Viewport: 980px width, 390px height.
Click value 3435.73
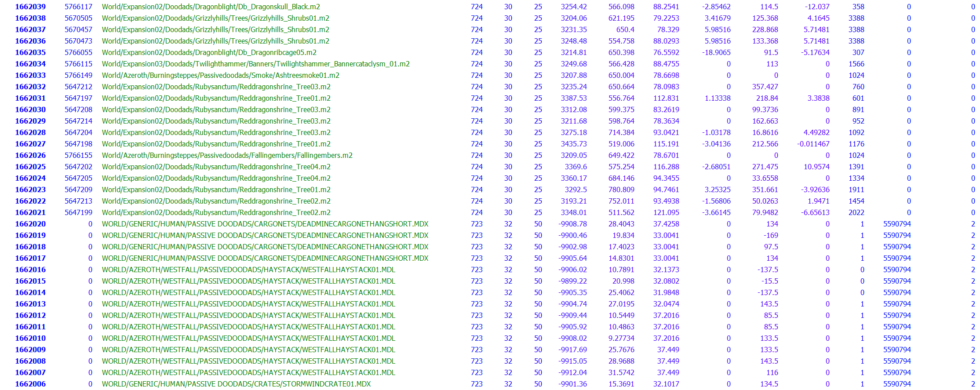tap(574, 144)
